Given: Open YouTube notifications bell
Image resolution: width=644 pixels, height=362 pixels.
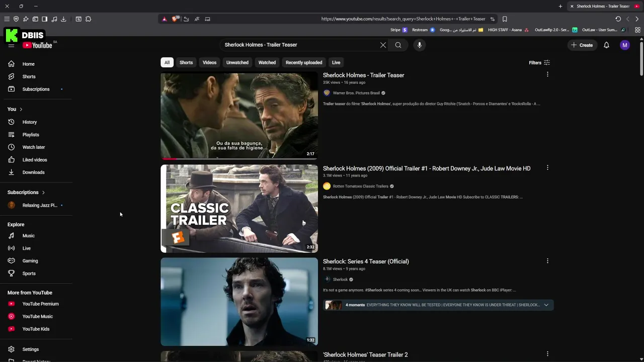Looking at the screenshot, I should [606, 45].
